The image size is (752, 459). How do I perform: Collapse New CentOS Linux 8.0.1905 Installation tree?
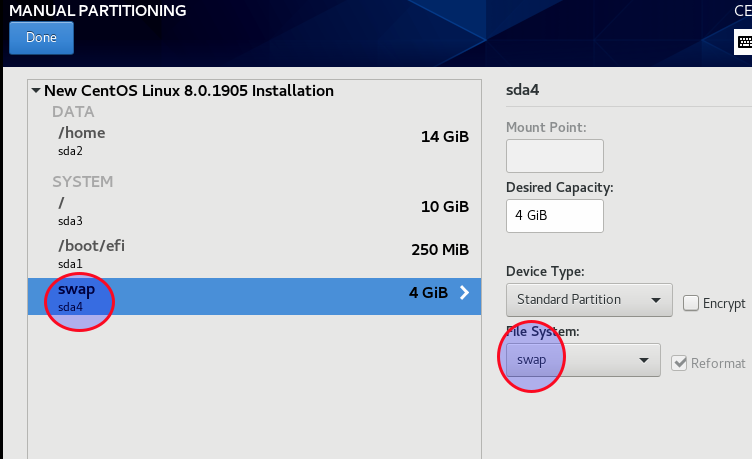coord(36,90)
